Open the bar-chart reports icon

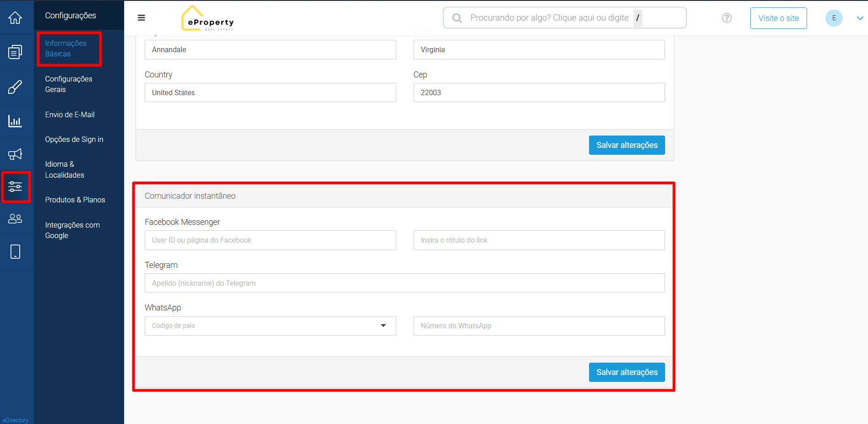[x=15, y=121]
